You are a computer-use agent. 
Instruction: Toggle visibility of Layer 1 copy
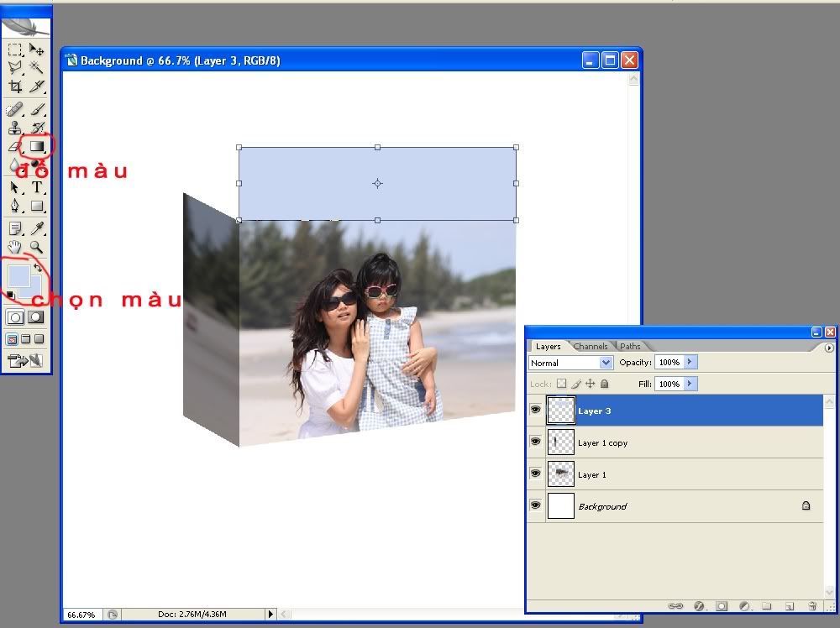536,442
